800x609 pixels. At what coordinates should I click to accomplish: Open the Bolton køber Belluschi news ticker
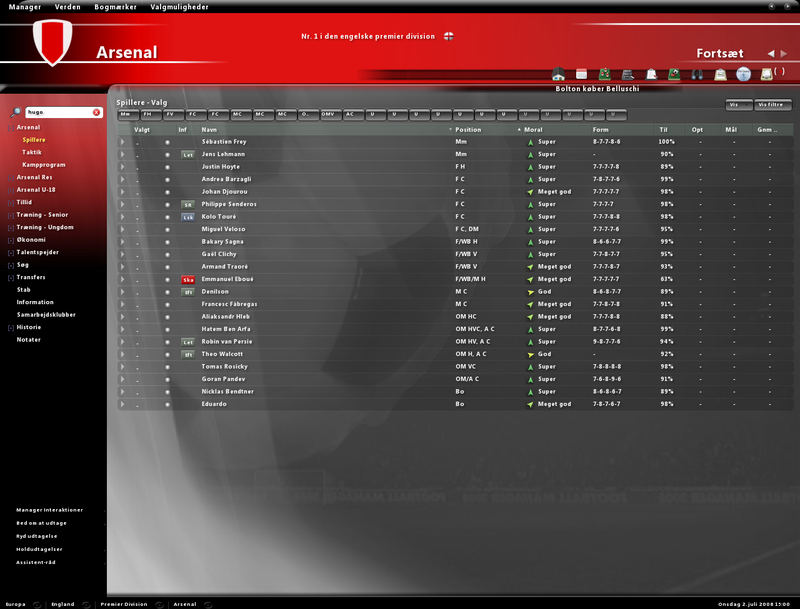[x=597, y=89]
